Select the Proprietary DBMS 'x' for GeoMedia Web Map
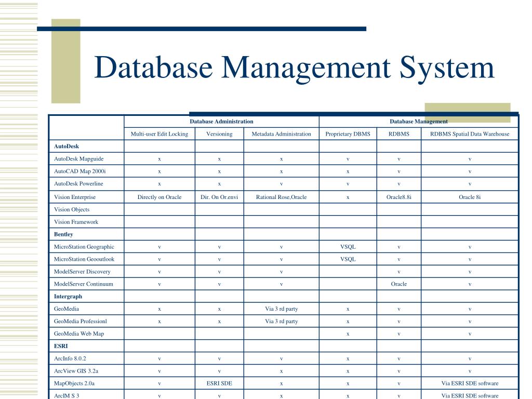The image size is (532, 399). click(x=348, y=334)
